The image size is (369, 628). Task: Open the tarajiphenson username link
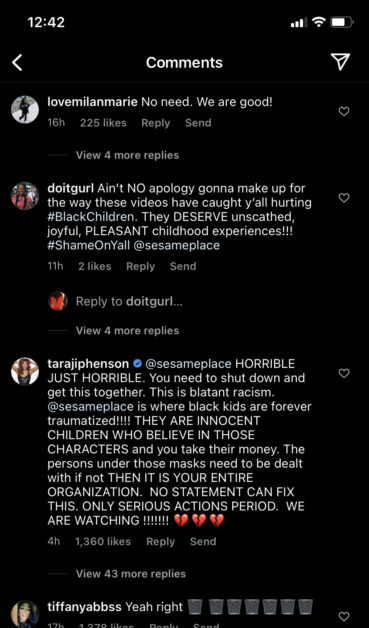88,364
